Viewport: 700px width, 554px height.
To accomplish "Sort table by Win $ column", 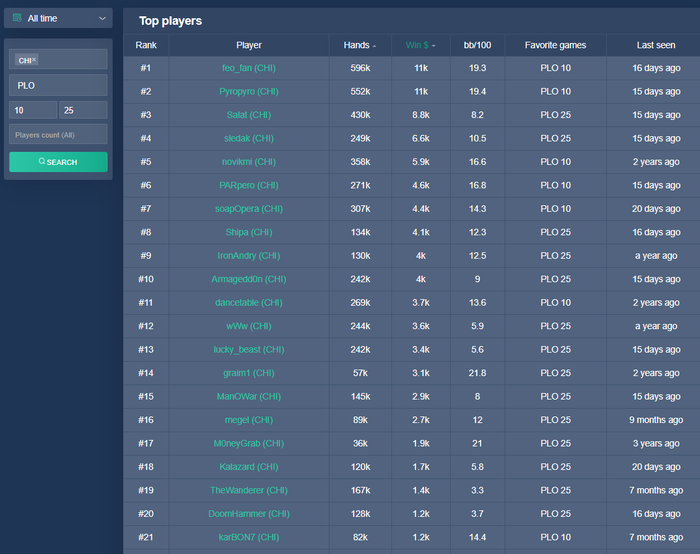I will click(421, 45).
